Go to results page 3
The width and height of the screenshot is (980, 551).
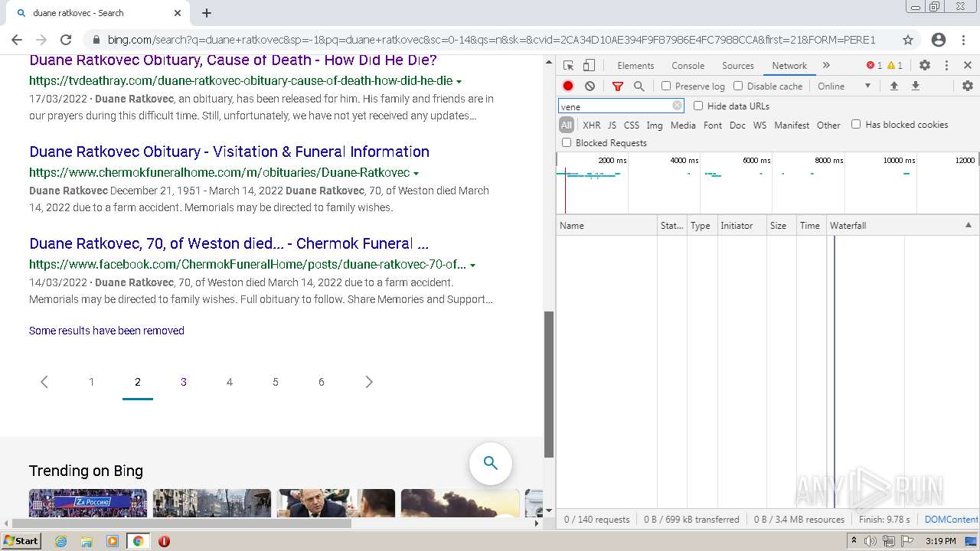click(184, 382)
